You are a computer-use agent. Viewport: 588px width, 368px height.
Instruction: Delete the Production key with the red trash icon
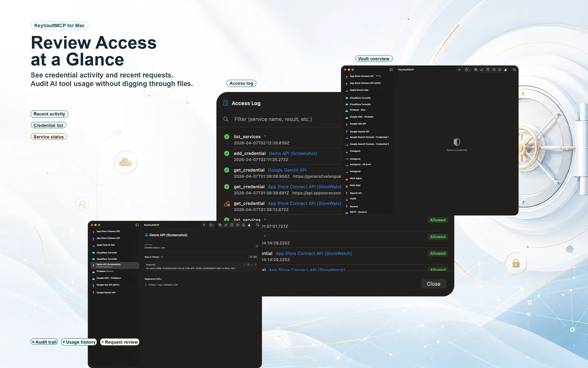[256, 265]
